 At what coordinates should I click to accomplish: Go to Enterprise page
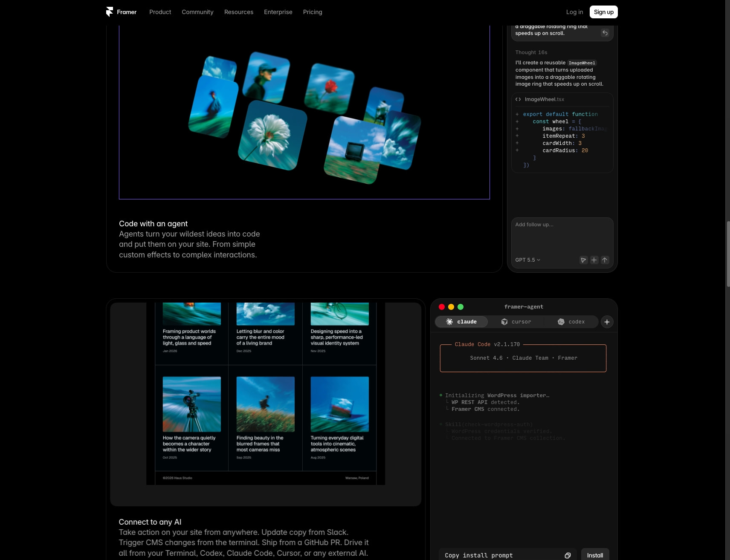pos(278,12)
